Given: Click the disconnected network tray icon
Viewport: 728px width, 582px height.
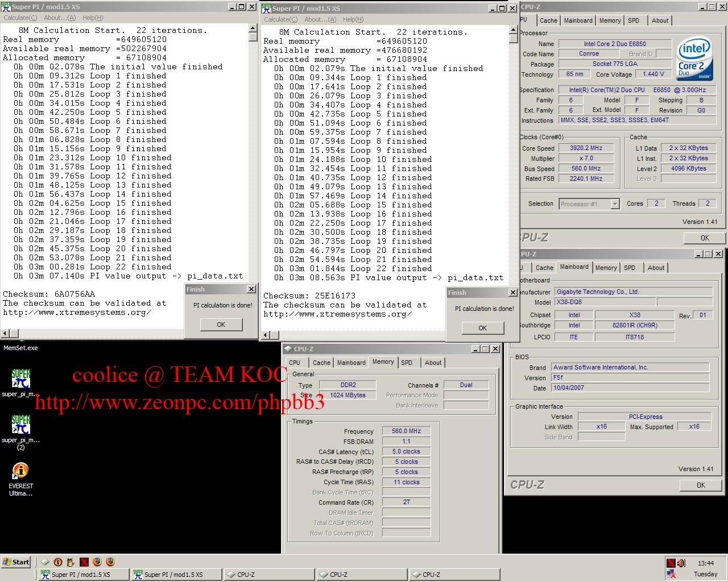Looking at the screenshot, I should point(671,575).
